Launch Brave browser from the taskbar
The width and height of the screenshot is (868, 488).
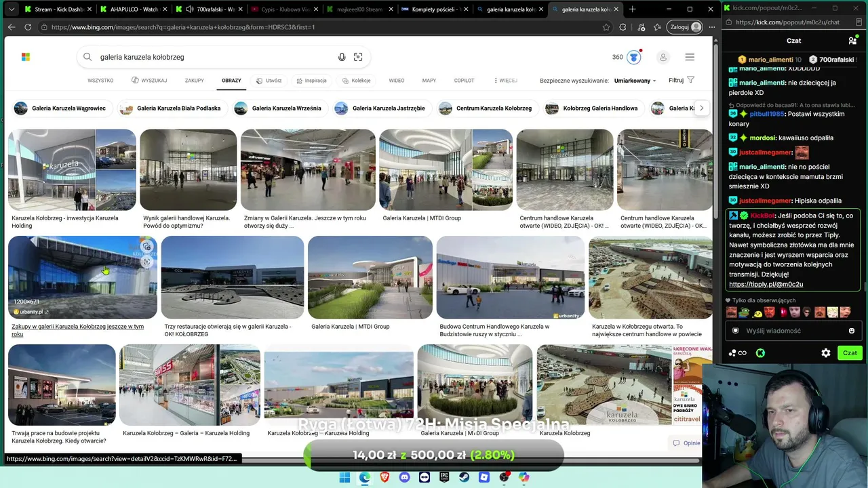pos(385,477)
